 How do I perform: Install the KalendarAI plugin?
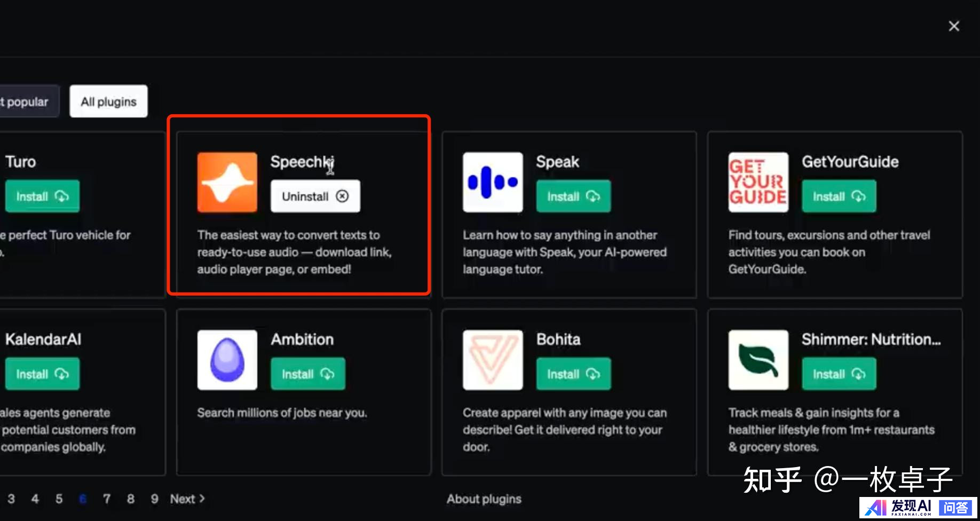[42, 374]
